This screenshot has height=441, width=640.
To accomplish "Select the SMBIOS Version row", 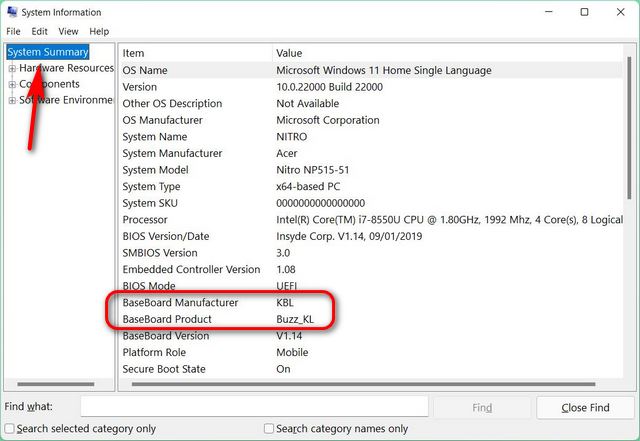I will (371, 253).
